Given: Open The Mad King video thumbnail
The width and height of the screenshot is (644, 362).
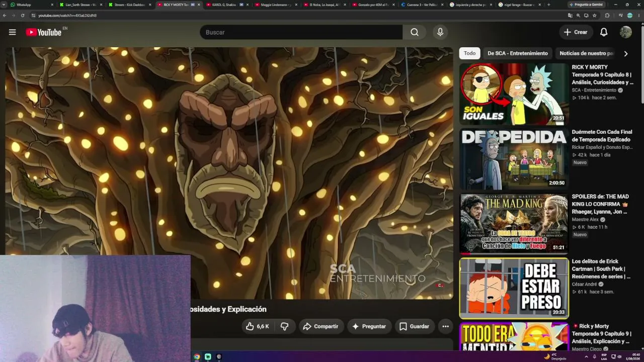Looking at the screenshot, I should 514,223.
